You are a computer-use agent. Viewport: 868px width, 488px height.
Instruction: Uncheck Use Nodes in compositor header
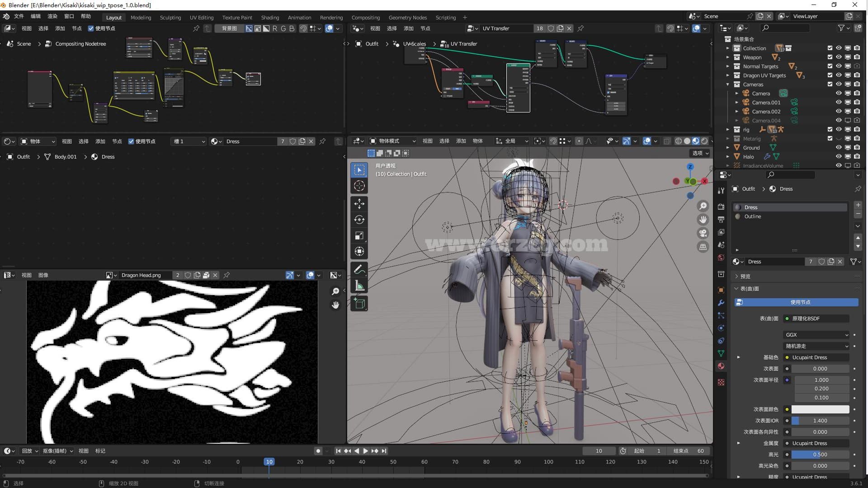coord(91,28)
